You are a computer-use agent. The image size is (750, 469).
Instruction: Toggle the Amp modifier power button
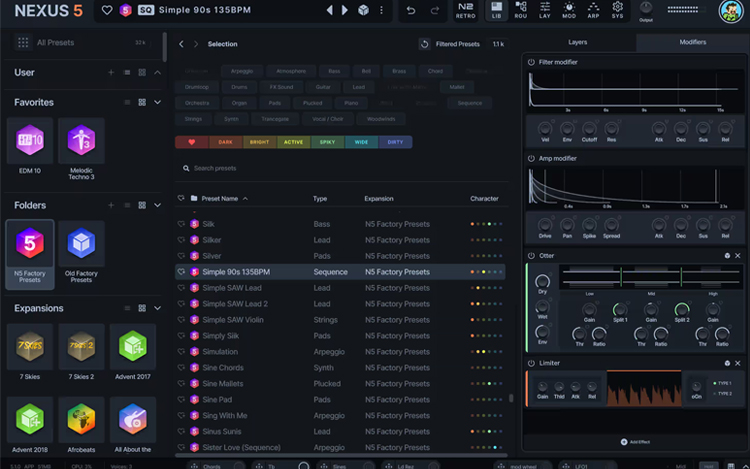coord(531,158)
